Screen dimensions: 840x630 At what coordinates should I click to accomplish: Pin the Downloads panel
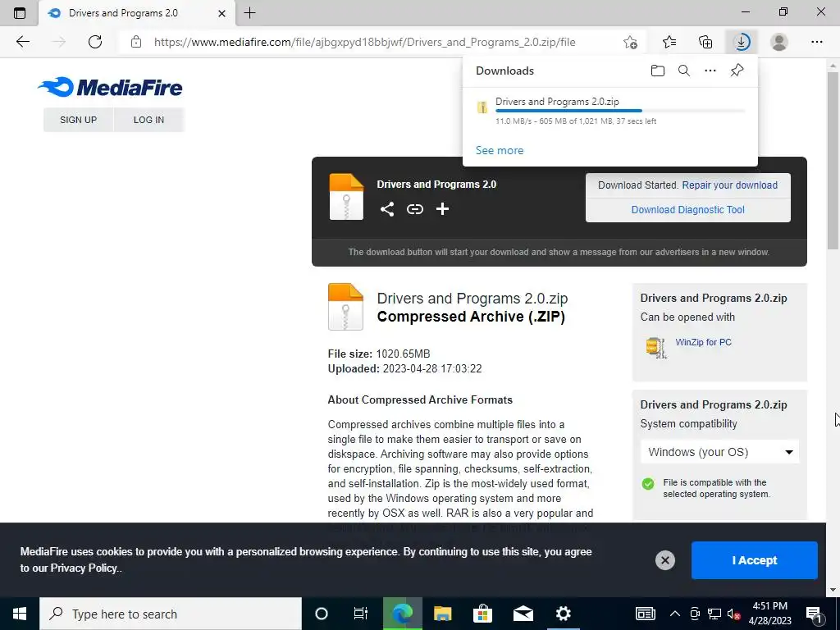pyautogui.click(x=737, y=71)
